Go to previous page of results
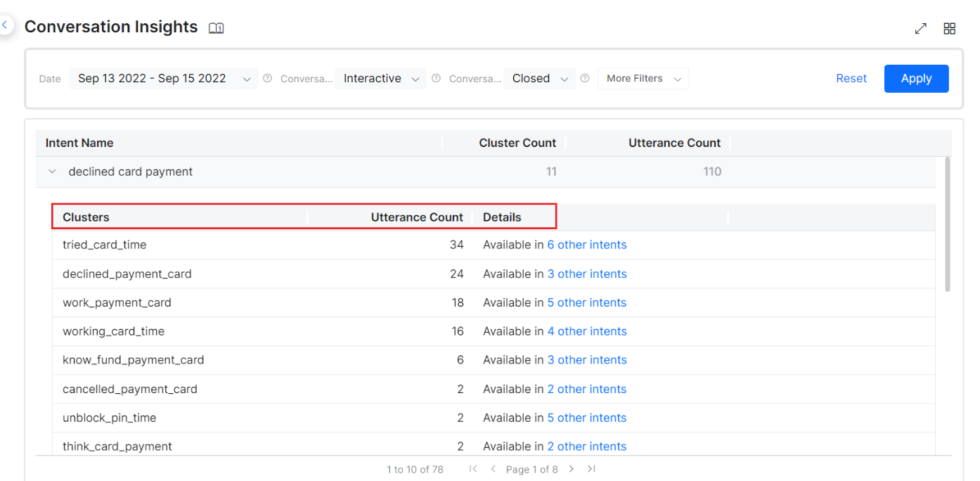This screenshot has width=980, height=481. pos(494,469)
